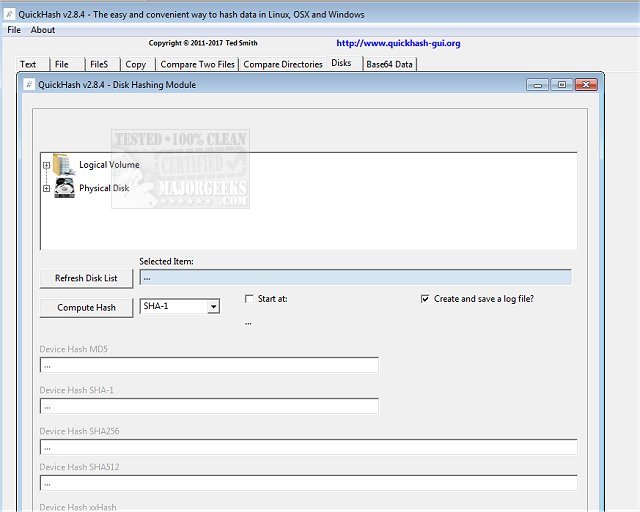Click the Device Hash SHA256 field
The height and width of the screenshot is (512, 640).
(x=309, y=447)
